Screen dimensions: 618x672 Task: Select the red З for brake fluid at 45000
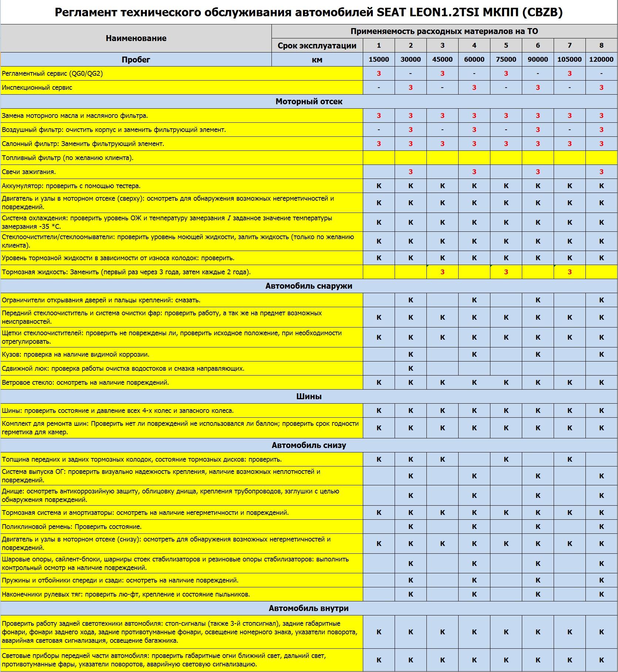pyautogui.click(x=442, y=272)
